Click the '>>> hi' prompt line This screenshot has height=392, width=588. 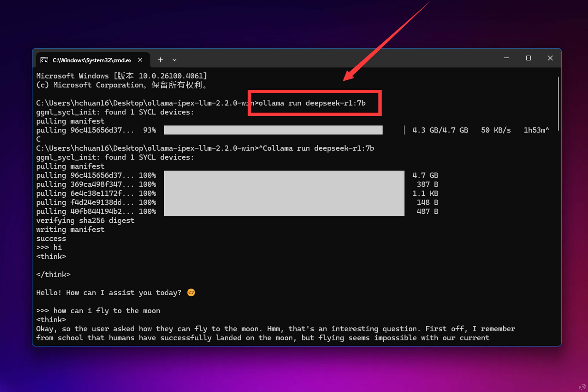pos(49,248)
